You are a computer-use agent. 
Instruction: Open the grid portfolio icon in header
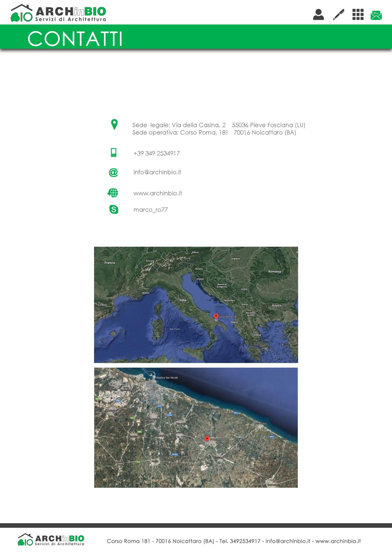(x=358, y=15)
